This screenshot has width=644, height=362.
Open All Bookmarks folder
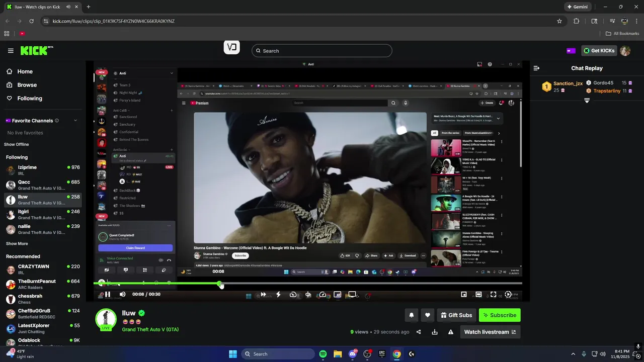coord(622,34)
